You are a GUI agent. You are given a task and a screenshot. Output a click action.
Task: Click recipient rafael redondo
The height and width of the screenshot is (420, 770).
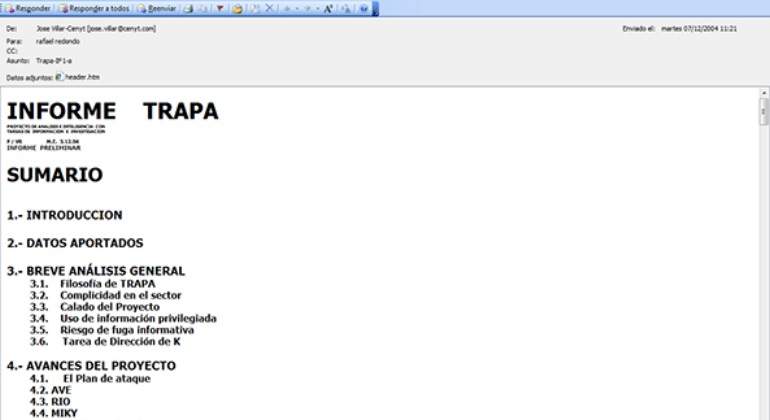57,41
